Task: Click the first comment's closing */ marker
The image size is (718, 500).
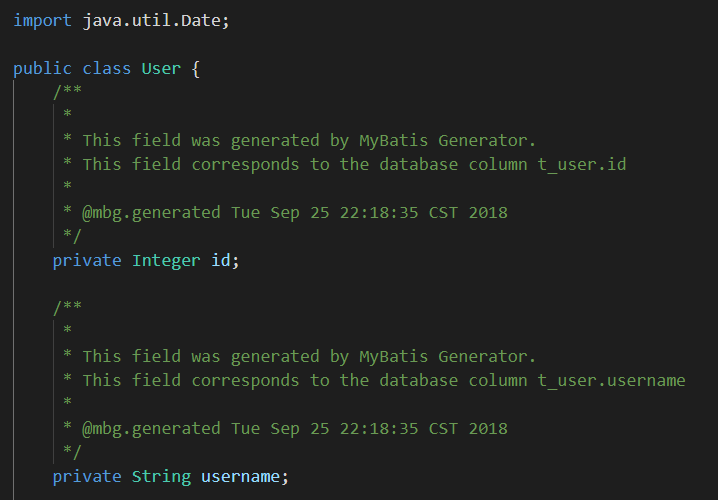Action: [72, 236]
